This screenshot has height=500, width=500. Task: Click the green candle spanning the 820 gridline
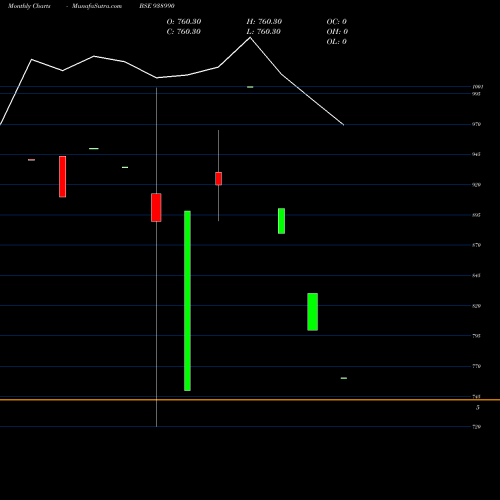point(312,312)
